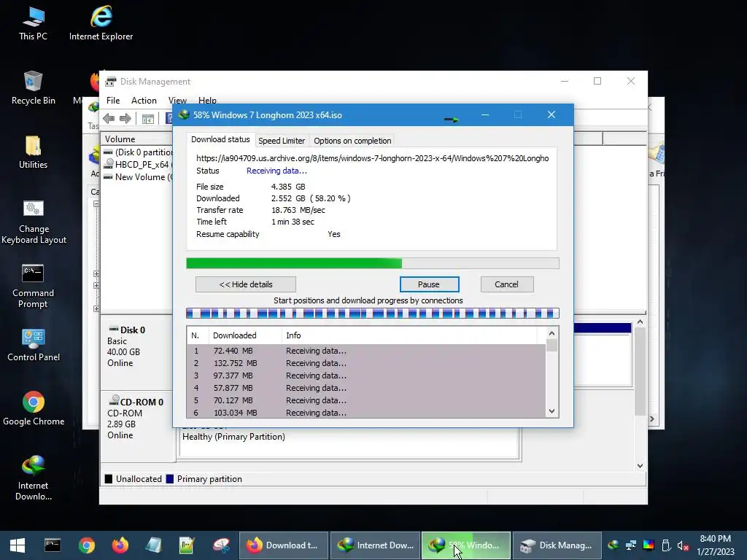Viewport: 747px width, 560px height.
Task: Click the IDM tray icon
Action: point(614,545)
